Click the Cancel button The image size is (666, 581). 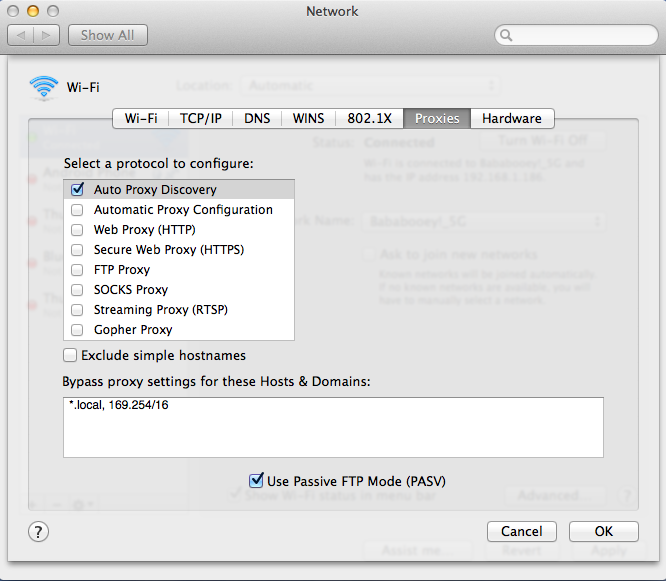point(522,531)
